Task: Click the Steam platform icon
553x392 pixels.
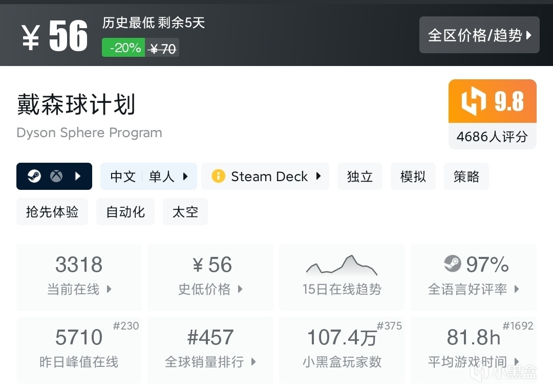Action: tap(34, 177)
